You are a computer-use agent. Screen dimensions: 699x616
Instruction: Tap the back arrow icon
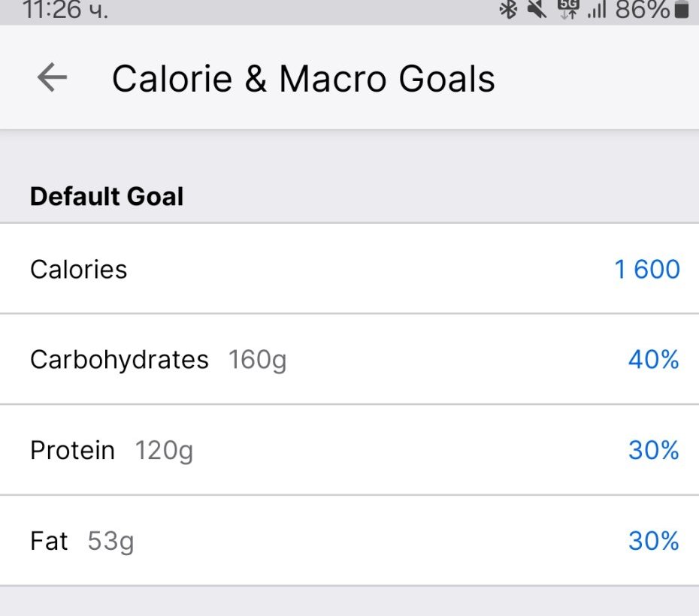(x=52, y=77)
